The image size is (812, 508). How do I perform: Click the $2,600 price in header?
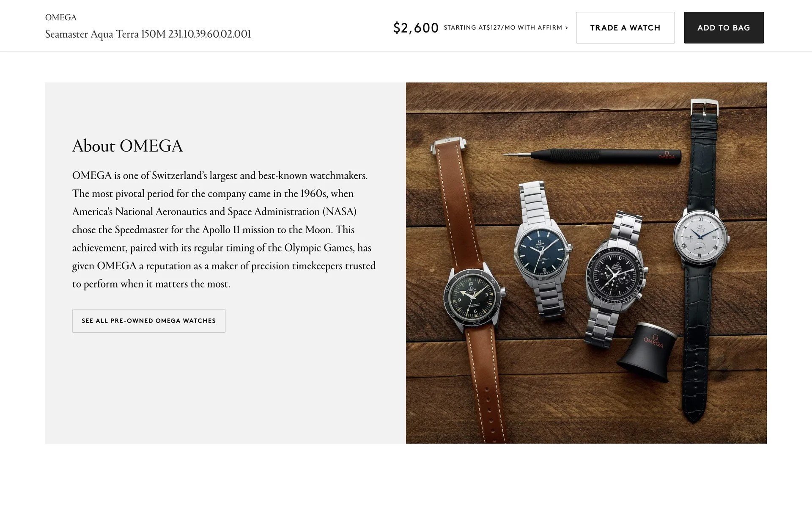(x=415, y=28)
